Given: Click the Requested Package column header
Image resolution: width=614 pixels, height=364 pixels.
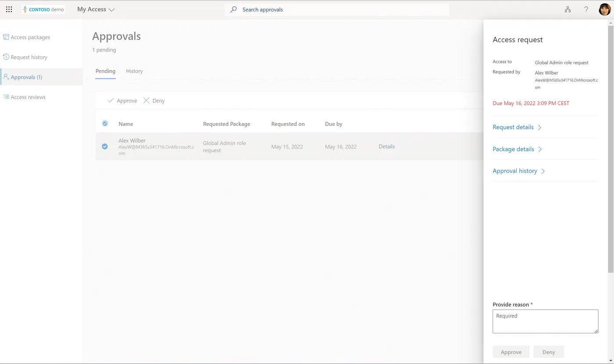Looking at the screenshot, I should (226, 124).
